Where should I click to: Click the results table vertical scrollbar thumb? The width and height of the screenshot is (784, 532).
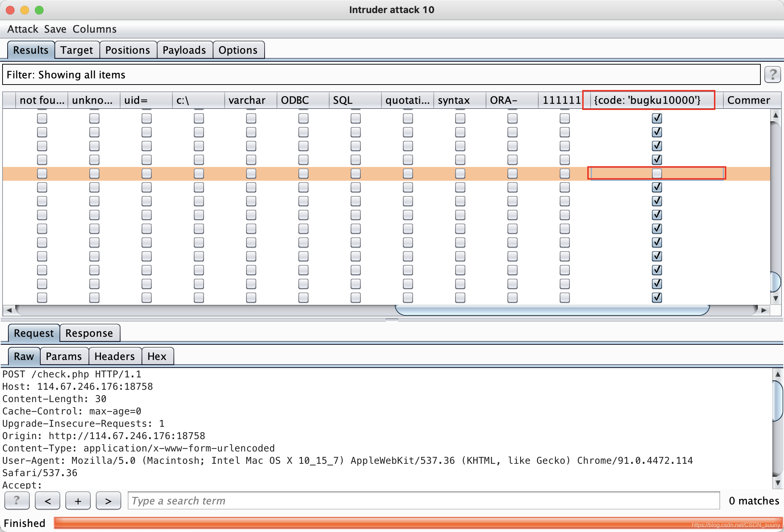point(776,282)
